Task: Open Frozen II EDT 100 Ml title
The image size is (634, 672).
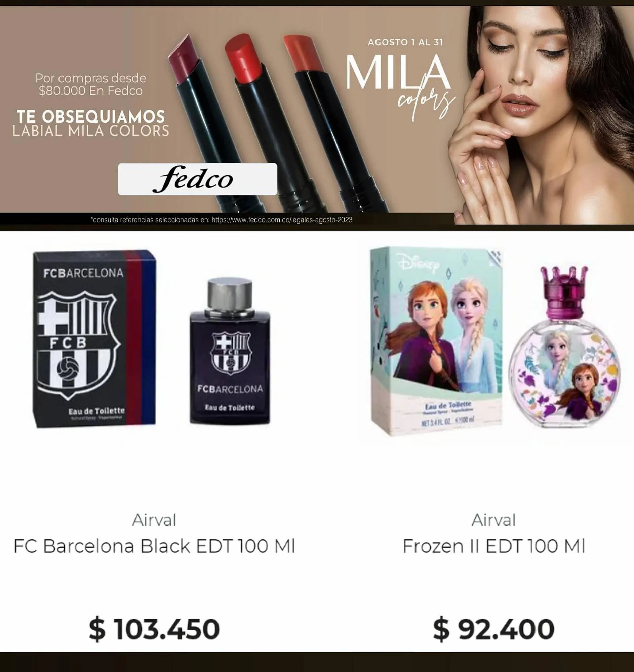Action: point(494,546)
